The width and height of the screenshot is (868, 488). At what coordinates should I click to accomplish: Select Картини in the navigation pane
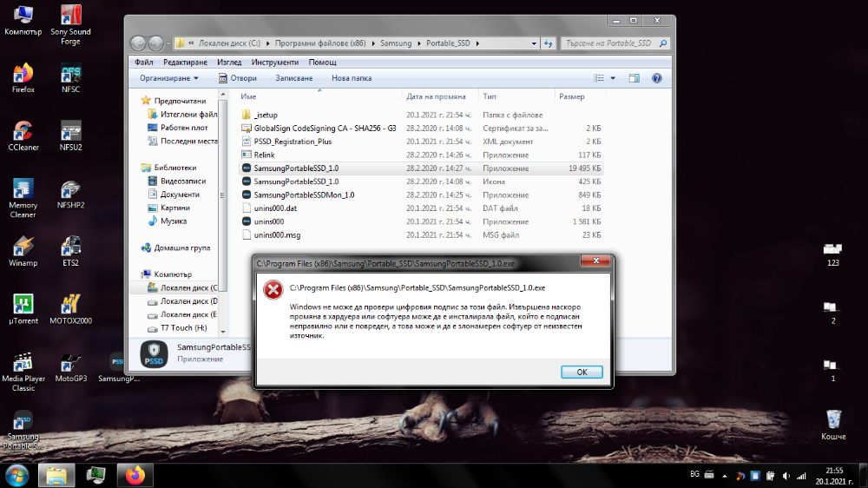(175, 208)
